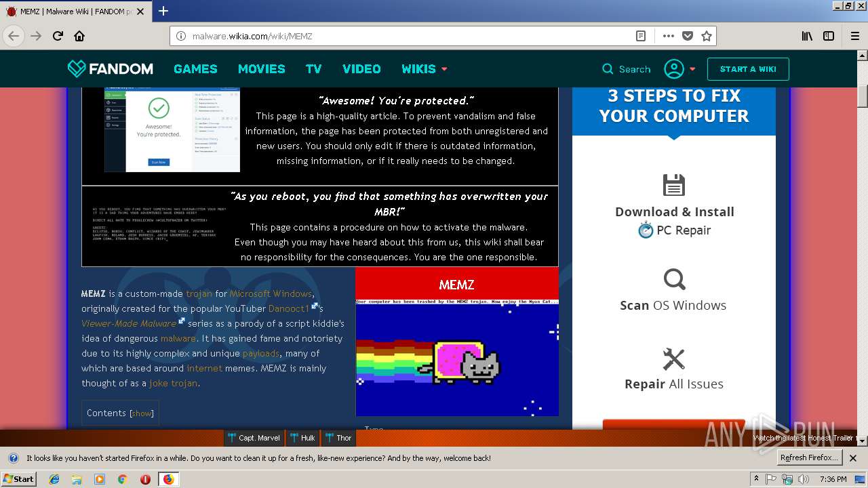Follow the malware link
Screen dimensions: 868x488
[178, 338]
